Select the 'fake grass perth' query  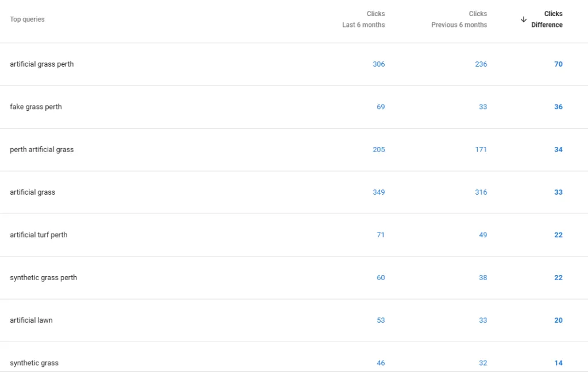[x=36, y=107]
